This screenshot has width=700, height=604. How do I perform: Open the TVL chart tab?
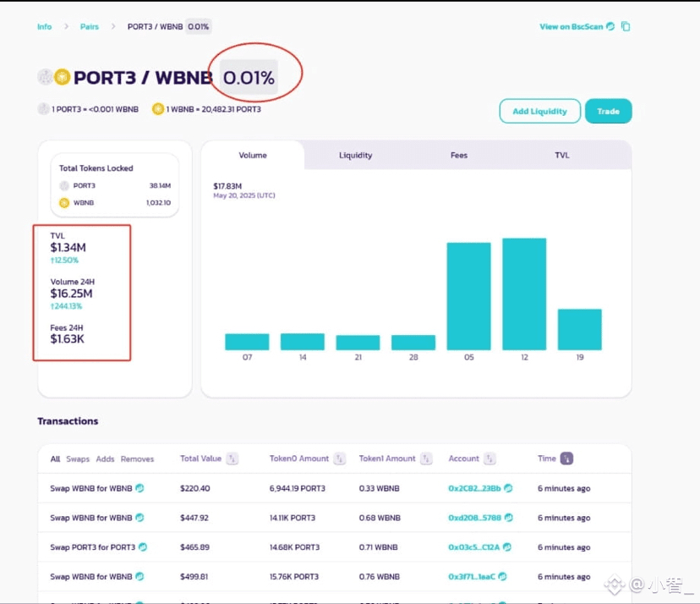[562, 155]
